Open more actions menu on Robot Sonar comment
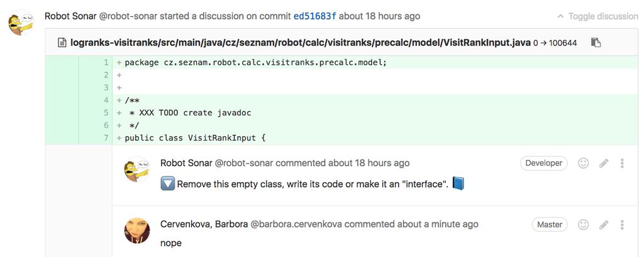The width and height of the screenshot is (644, 257). coord(622,163)
